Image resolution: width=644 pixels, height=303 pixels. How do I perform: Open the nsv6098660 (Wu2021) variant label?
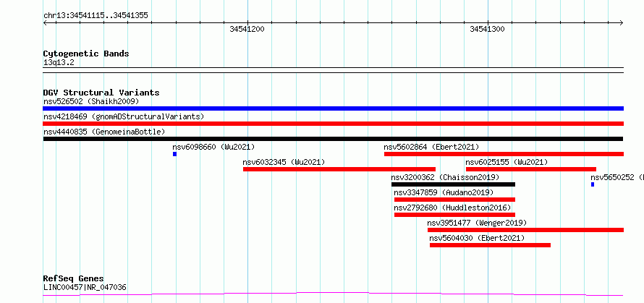pos(213,147)
